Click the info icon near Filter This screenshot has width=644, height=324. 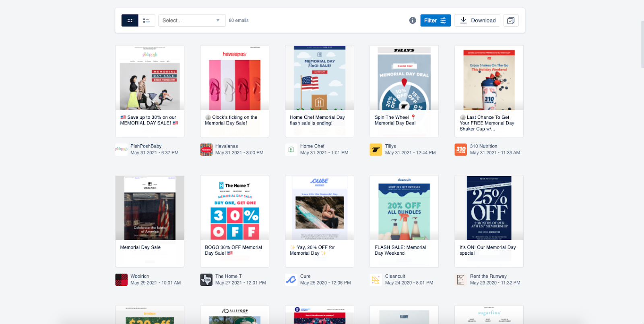pos(413,21)
